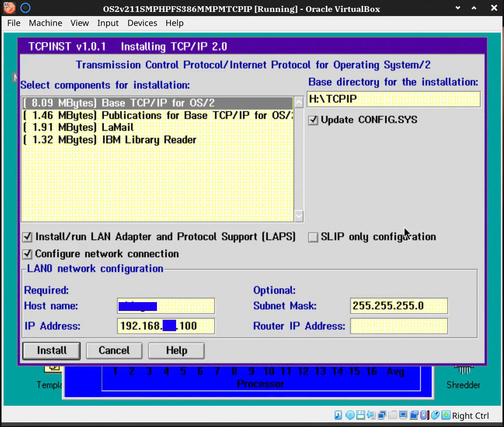Click the keyboard capture arrow icon
Viewport: 504px width, 427px height.
coord(446,415)
